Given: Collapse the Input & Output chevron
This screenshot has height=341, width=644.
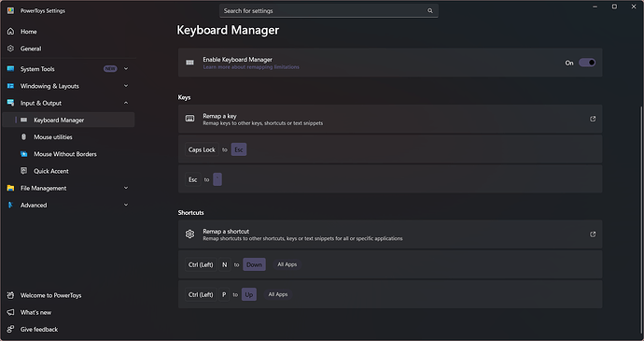Looking at the screenshot, I should (126, 103).
